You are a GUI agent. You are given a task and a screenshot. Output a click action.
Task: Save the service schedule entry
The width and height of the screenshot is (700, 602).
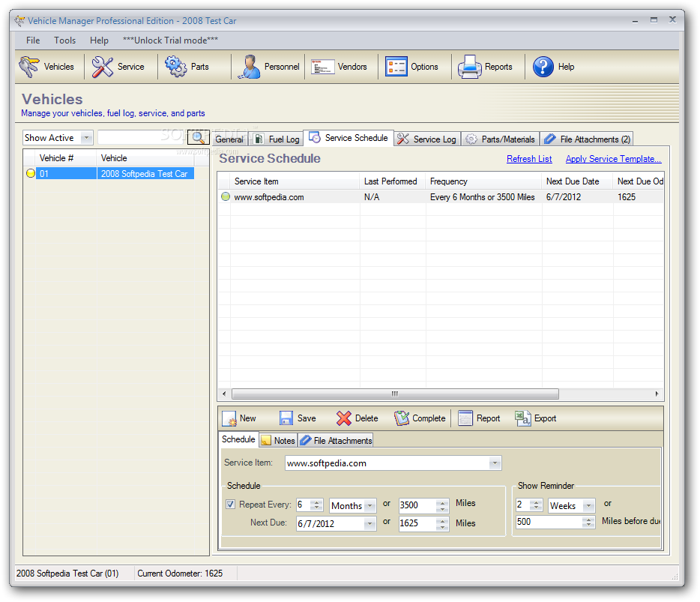click(x=298, y=418)
